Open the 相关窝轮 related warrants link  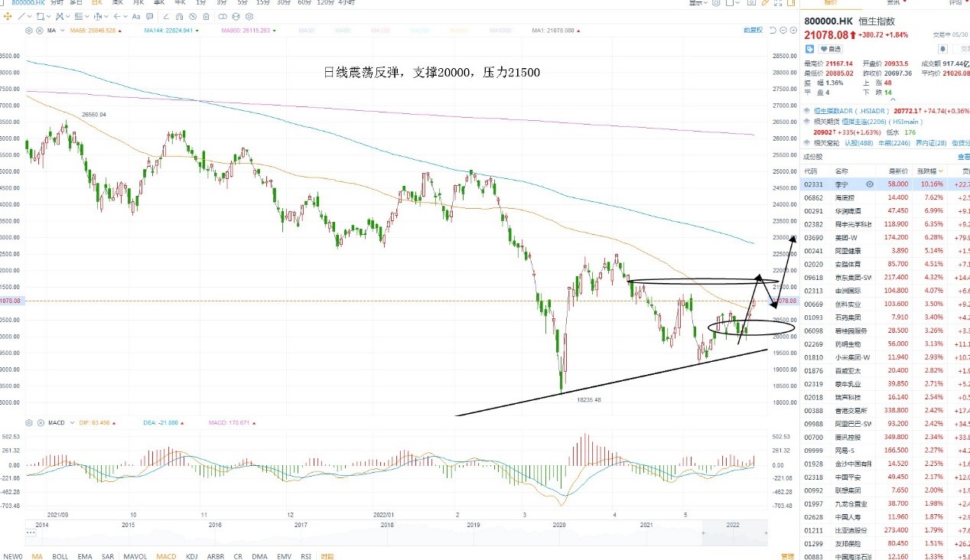tap(826, 142)
